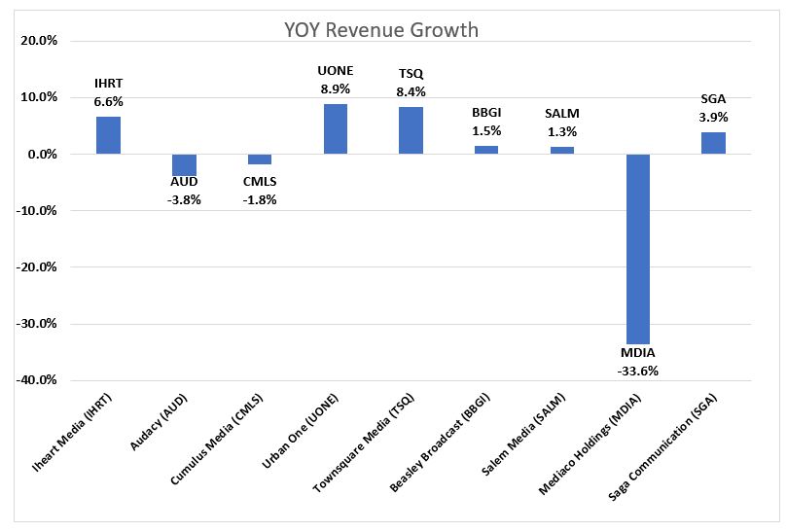Image resolution: width=787 pixels, height=532 pixels.
Task: Select the SGA 3.9% data label
Action: [713, 108]
